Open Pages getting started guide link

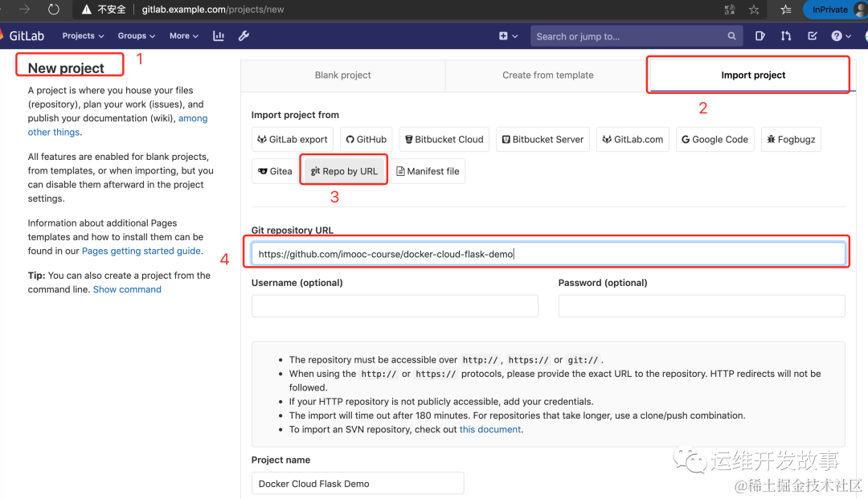point(141,251)
